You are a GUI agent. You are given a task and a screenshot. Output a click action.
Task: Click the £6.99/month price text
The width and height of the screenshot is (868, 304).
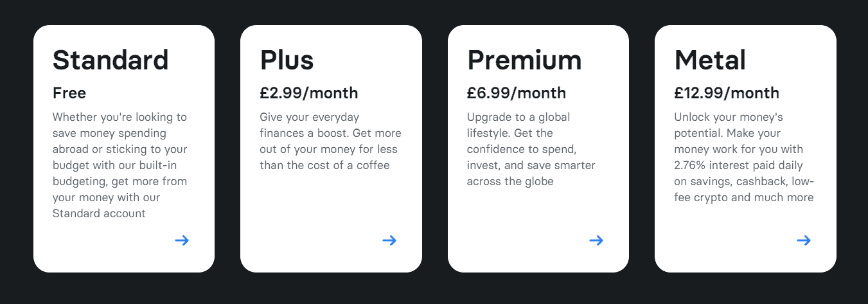[517, 93]
